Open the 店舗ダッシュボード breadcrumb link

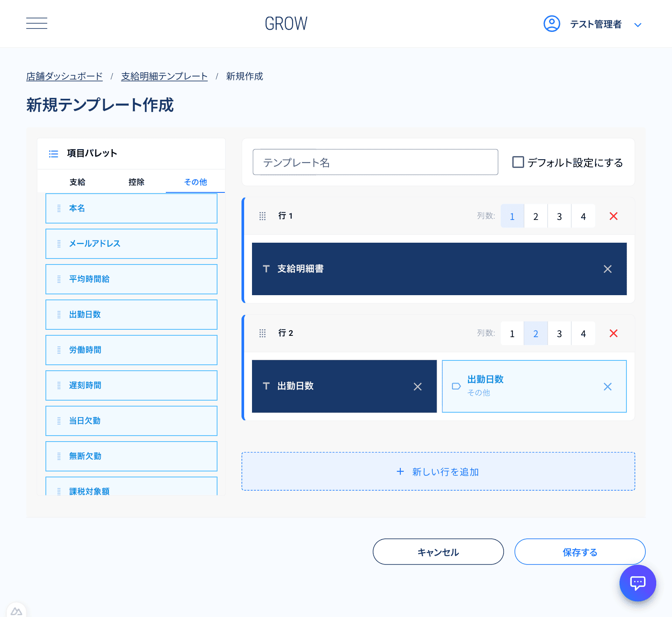pos(64,76)
